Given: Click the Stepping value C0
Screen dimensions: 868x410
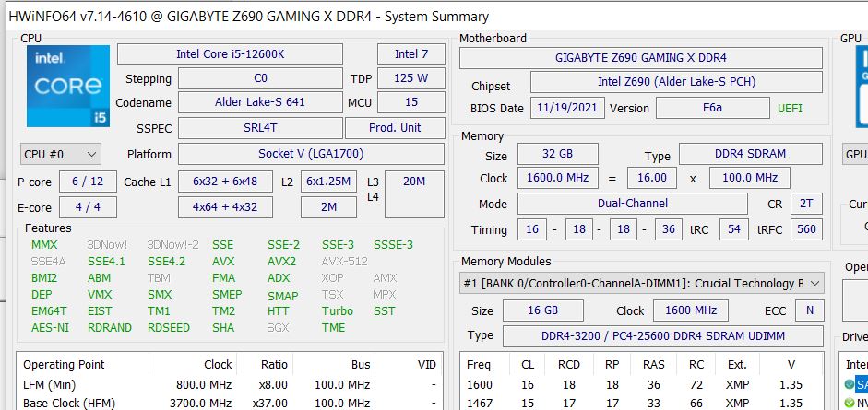Looking at the screenshot, I should (x=260, y=78).
